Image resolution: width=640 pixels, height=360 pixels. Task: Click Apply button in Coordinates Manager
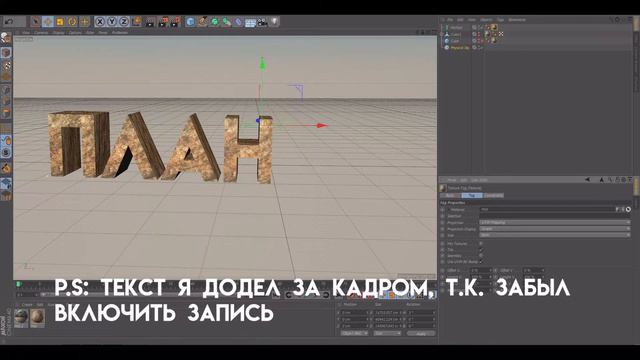pyautogui.click(x=421, y=333)
